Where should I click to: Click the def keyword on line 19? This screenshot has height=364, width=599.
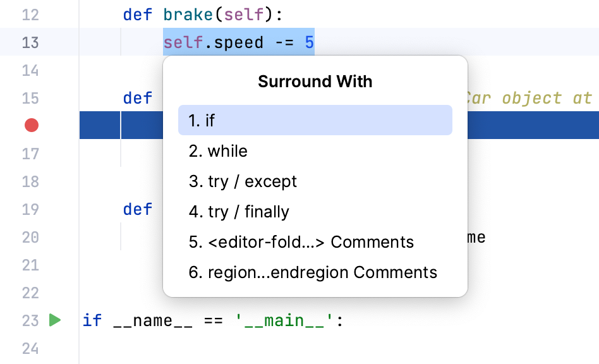click(x=137, y=209)
